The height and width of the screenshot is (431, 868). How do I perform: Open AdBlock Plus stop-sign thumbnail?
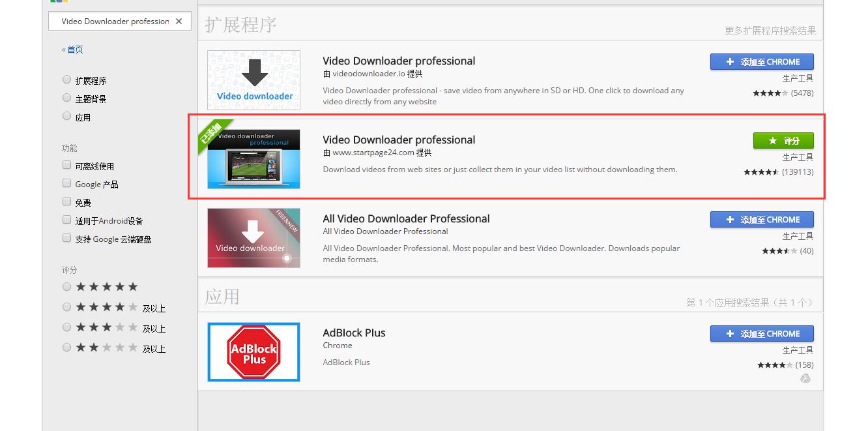(253, 352)
